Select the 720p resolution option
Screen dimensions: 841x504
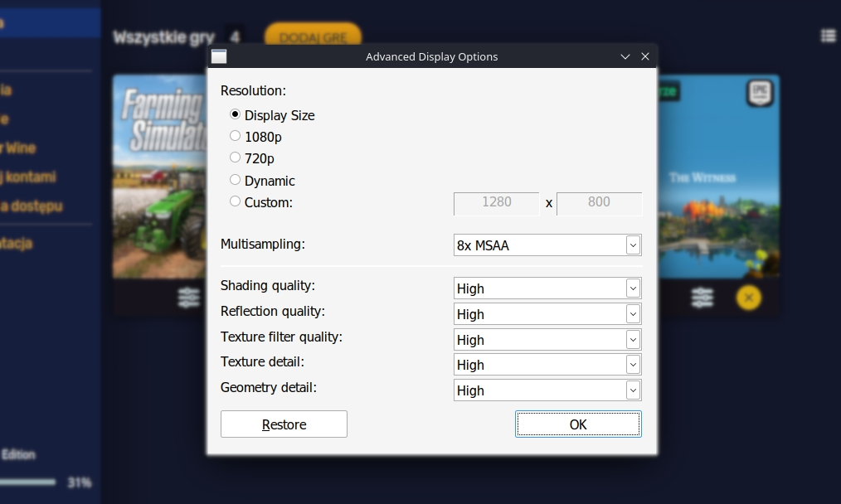pos(235,157)
